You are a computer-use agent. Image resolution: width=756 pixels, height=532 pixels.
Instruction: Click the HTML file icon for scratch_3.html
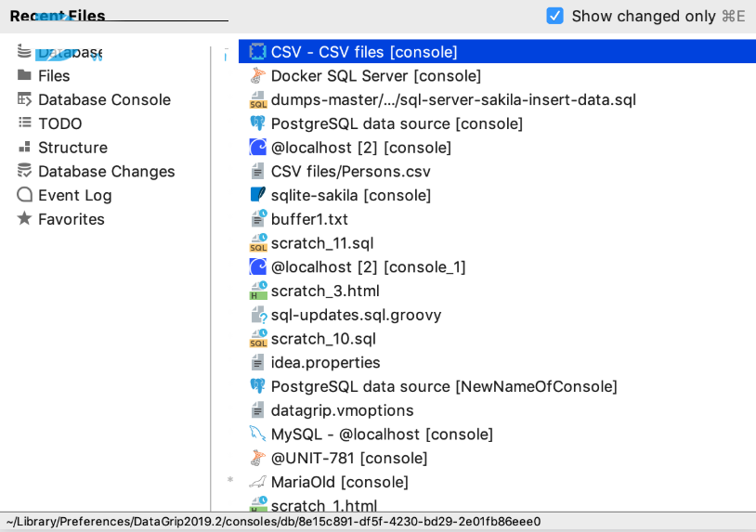click(x=258, y=291)
